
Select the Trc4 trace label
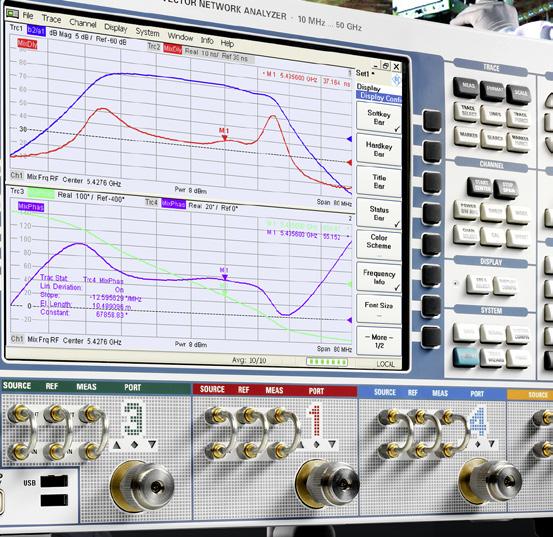[152, 202]
